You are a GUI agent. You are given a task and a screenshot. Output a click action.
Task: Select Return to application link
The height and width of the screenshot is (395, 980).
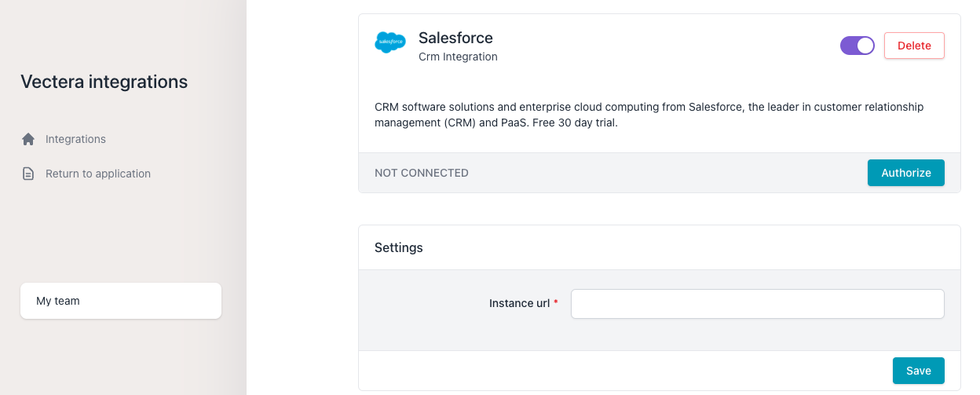click(98, 174)
